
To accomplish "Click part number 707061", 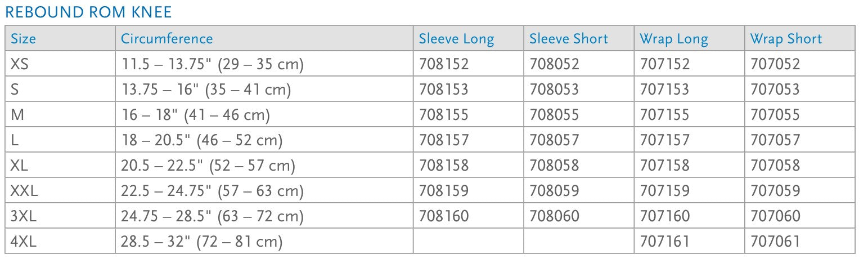I will (x=775, y=242).
